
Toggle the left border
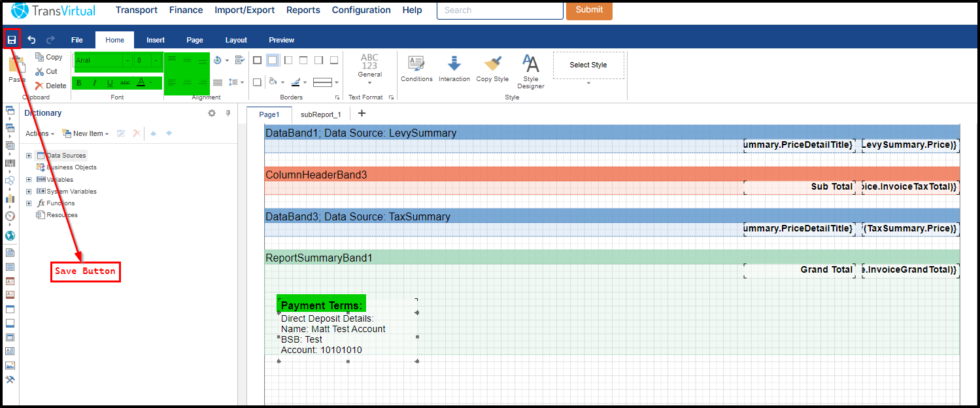tap(288, 60)
